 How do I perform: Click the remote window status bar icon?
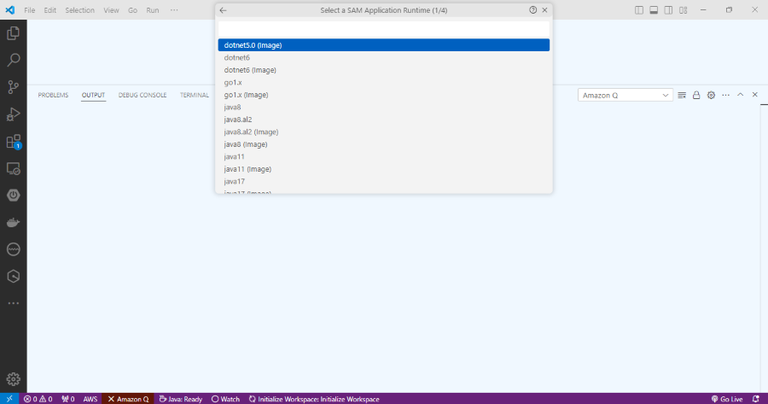pyautogui.click(x=9, y=399)
